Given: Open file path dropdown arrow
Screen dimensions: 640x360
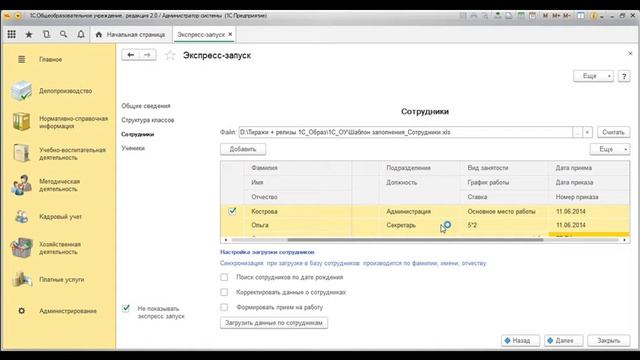Looking at the screenshot, I should [x=587, y=132].
